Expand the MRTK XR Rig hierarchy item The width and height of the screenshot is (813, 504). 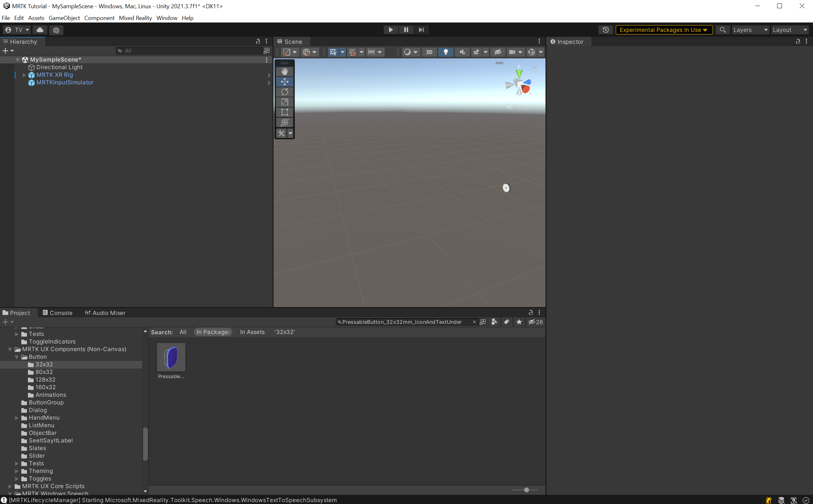24,75
